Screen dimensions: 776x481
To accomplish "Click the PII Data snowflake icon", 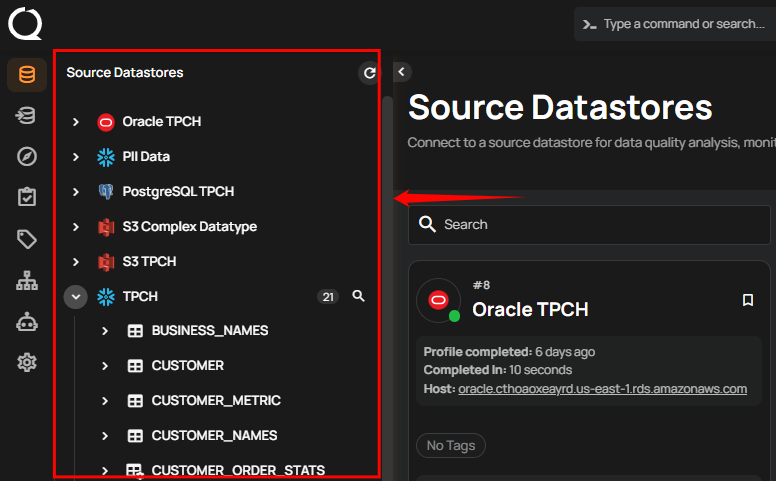I will (x=106, y=157).
